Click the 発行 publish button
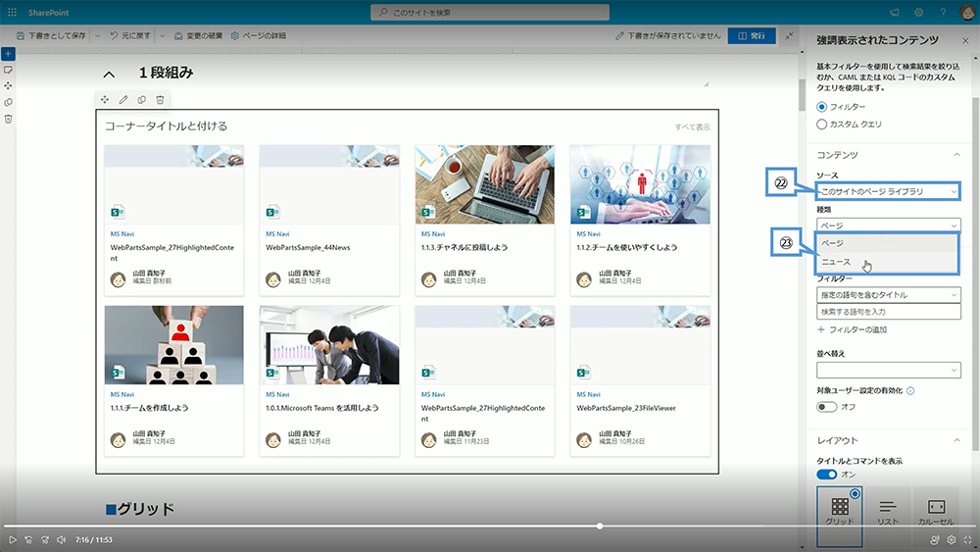 (x=752, y=35)
